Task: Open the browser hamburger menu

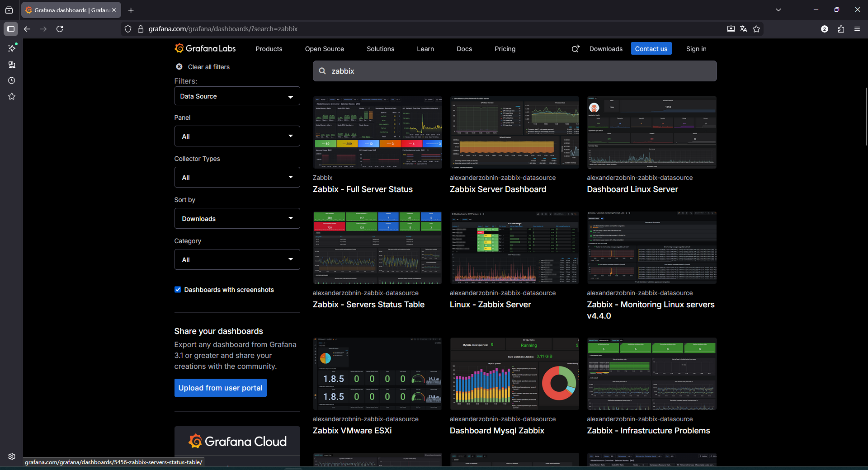Action: (x=857, y=29)
